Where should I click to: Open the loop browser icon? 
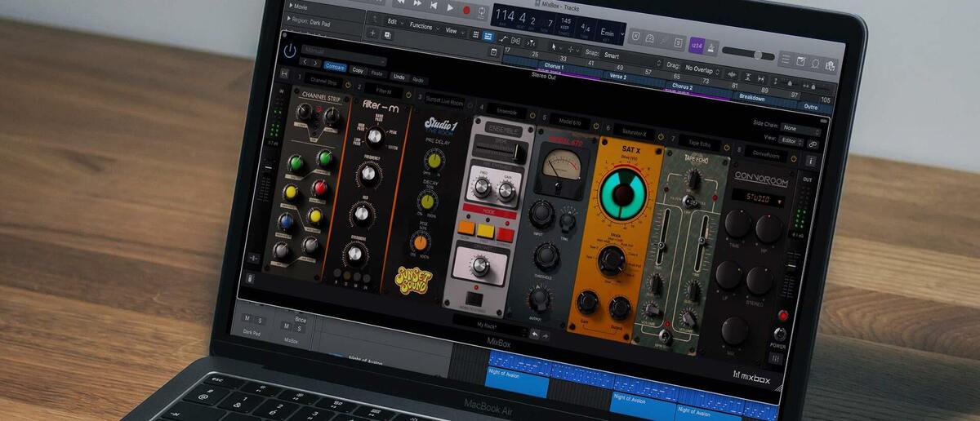tap(815, 64)
